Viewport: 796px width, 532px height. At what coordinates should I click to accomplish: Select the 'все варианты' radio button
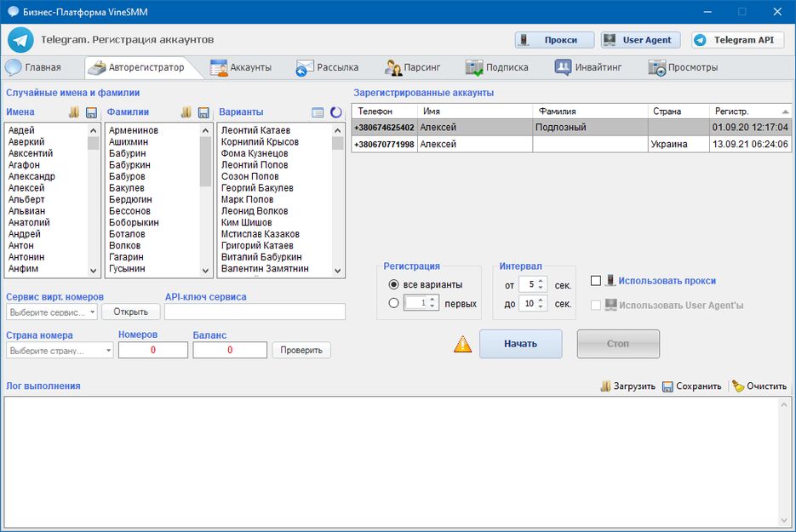(393, 285)
